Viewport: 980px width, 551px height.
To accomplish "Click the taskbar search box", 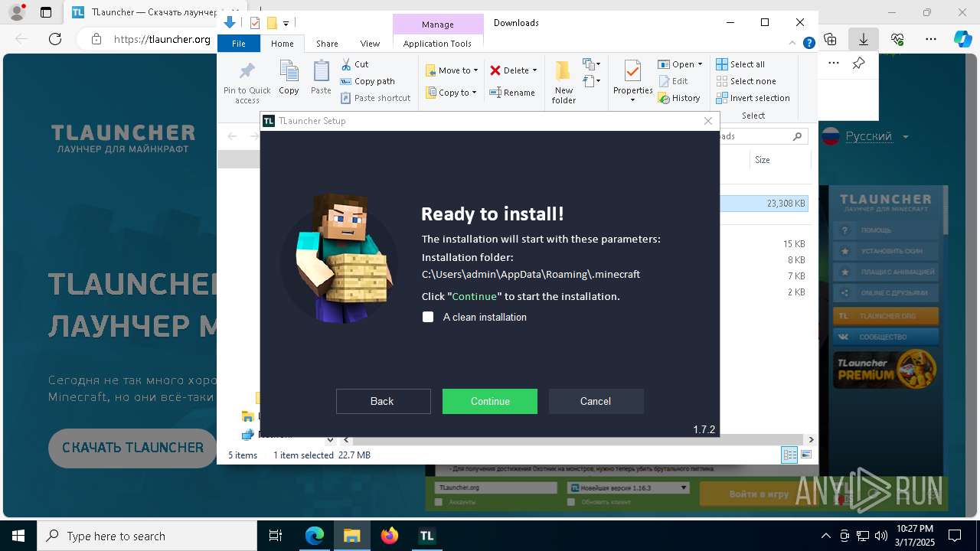I will point(147,536).
